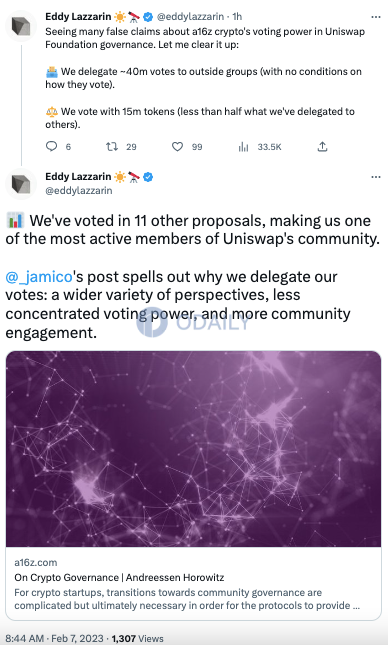Open On Crypto Governance article title
The width and height of the screenshot is (388, 645).
tap(119, 578)
